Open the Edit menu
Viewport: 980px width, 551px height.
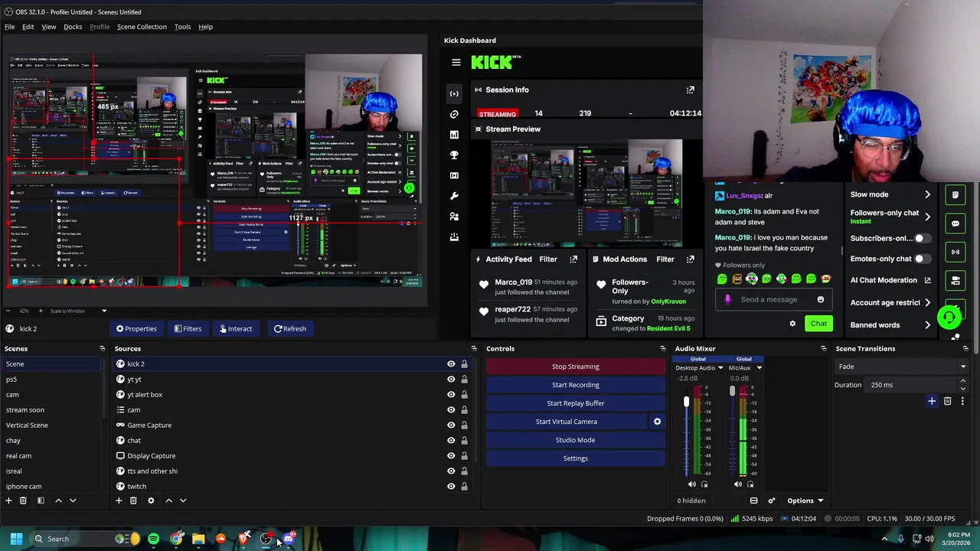pyautogui.click(x=28, y=27)
